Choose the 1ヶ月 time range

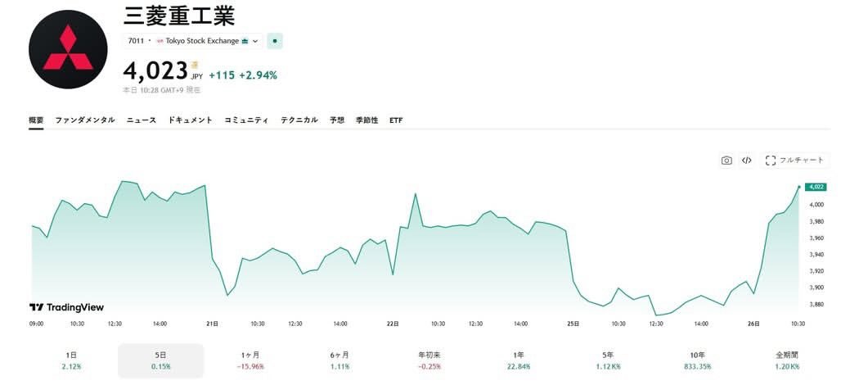click(x=250, y=360)
